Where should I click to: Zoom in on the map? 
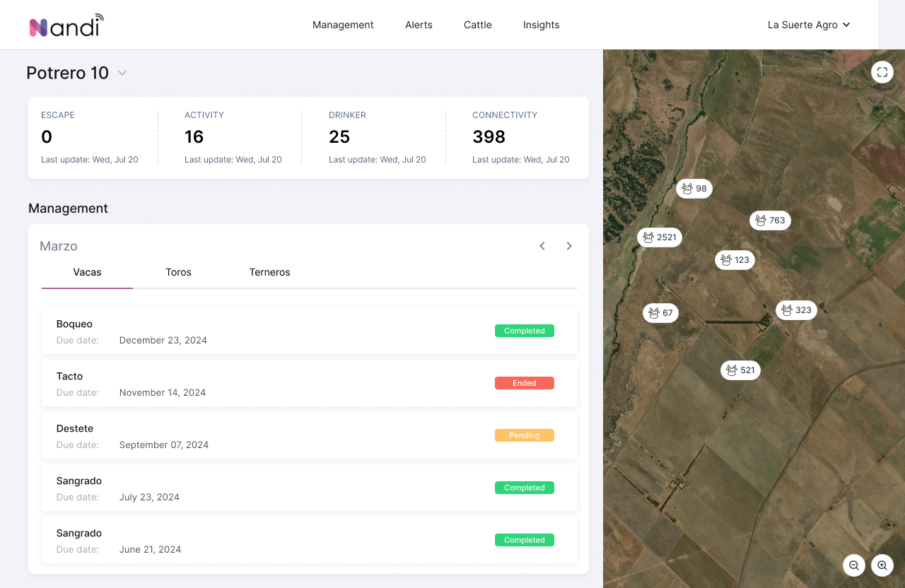coord(882,565)
